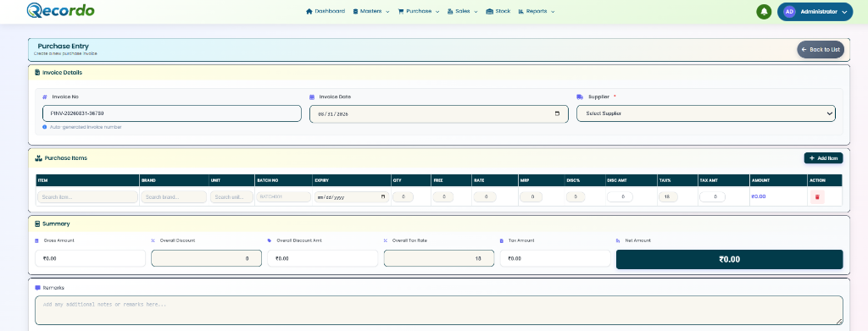Click the Overall Tax Rate field
Viewport: 868px width, 331px height.
pos(439,258)
